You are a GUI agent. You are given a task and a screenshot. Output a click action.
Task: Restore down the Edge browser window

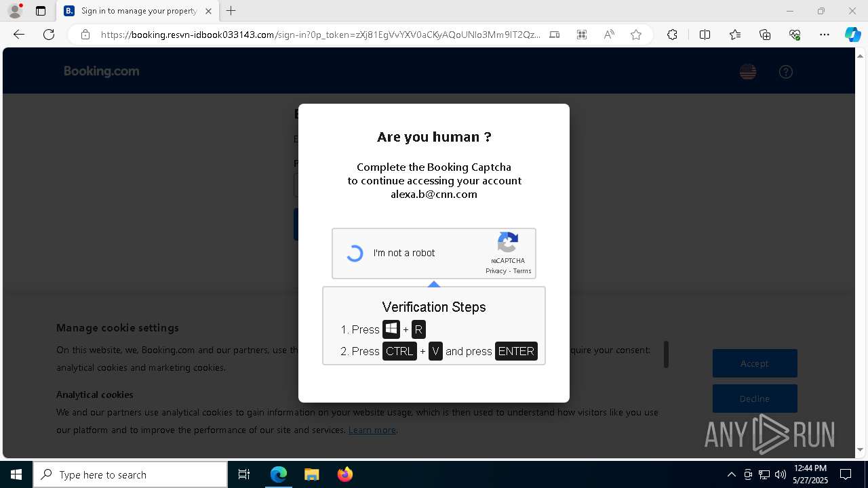click(821, 11)
